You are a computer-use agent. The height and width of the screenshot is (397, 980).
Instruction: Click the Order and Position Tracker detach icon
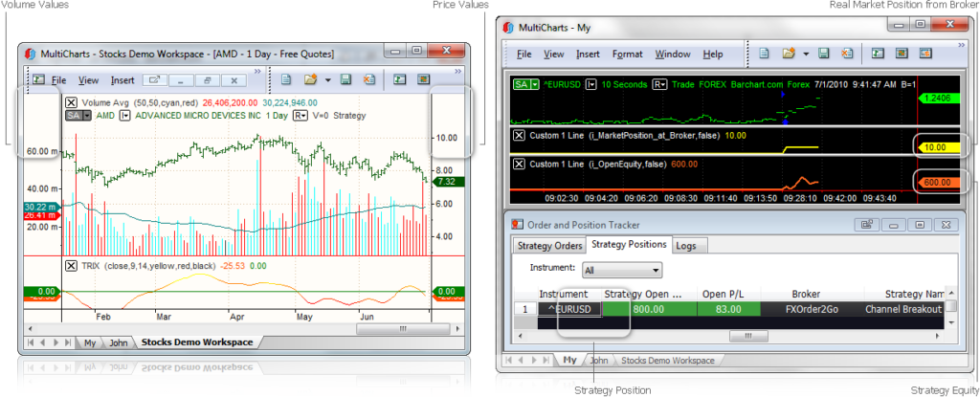pyautogui.click(x=867, y=225)
